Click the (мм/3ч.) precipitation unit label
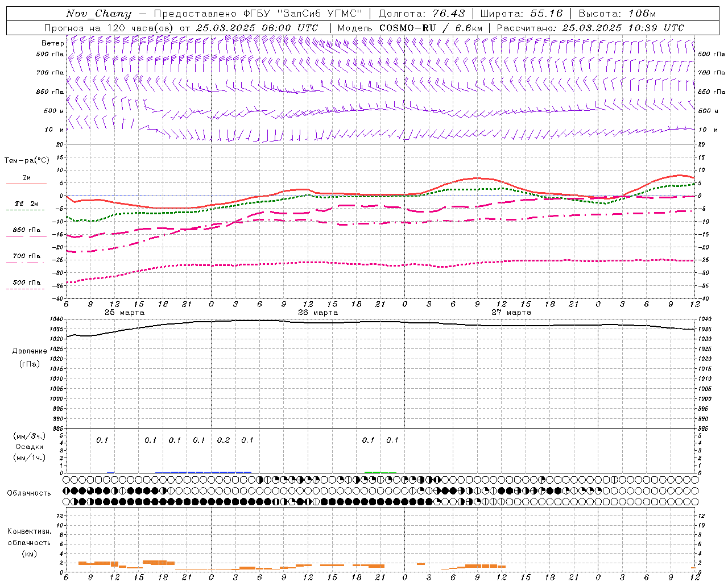The width and height of the screenshot is (728, 582). point(29,436)
